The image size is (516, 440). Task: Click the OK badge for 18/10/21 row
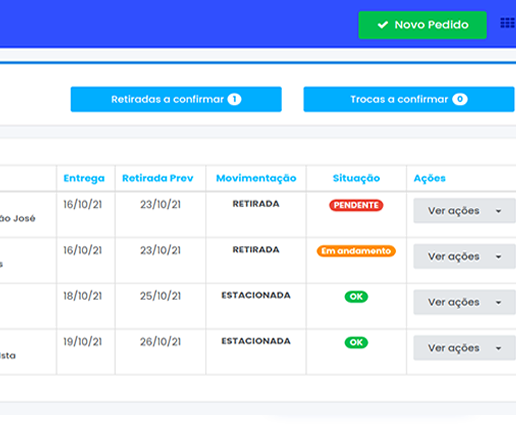[x=356, y=297]
